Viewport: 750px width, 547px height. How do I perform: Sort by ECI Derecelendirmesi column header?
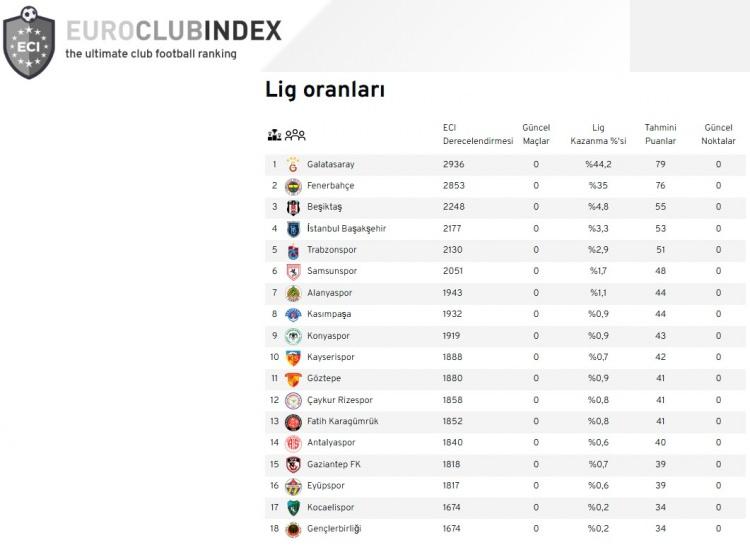[477, 134]
